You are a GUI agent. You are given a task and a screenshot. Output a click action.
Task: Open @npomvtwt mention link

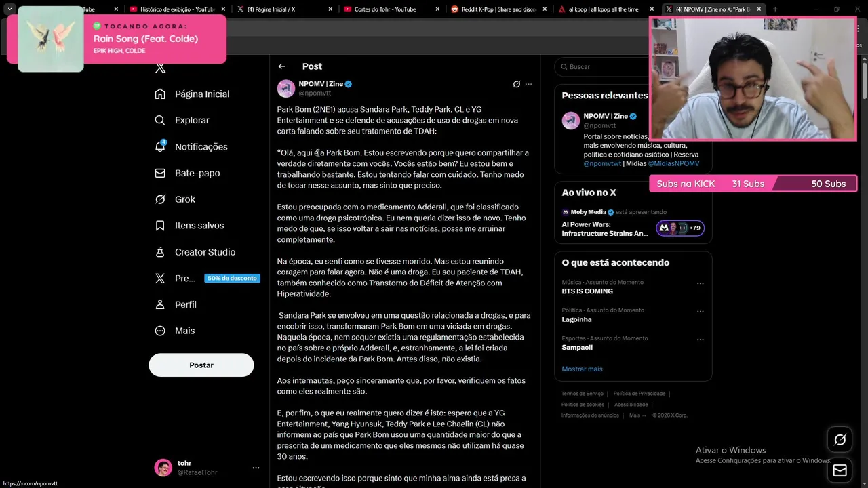(x=602, y=163)
